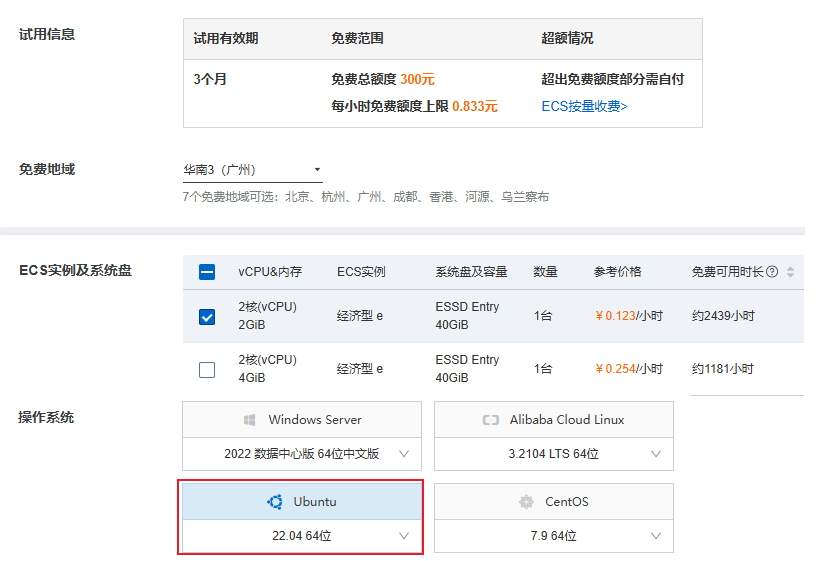
Task: Click the 3个月 trial period cell
Action: coord(210,79)
